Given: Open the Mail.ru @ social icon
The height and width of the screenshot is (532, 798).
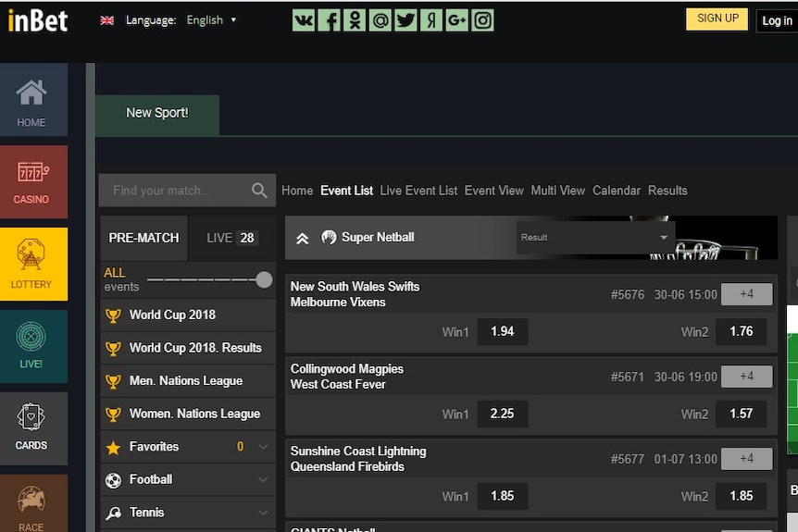Looking at the screenshot, I should [x=380, y=20].
